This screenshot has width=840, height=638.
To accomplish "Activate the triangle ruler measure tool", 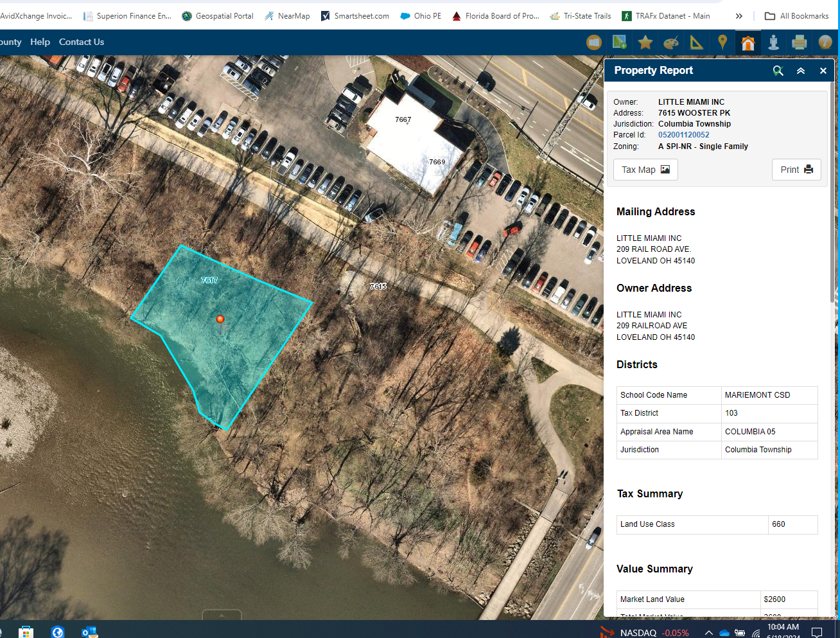I will [697, 42].
